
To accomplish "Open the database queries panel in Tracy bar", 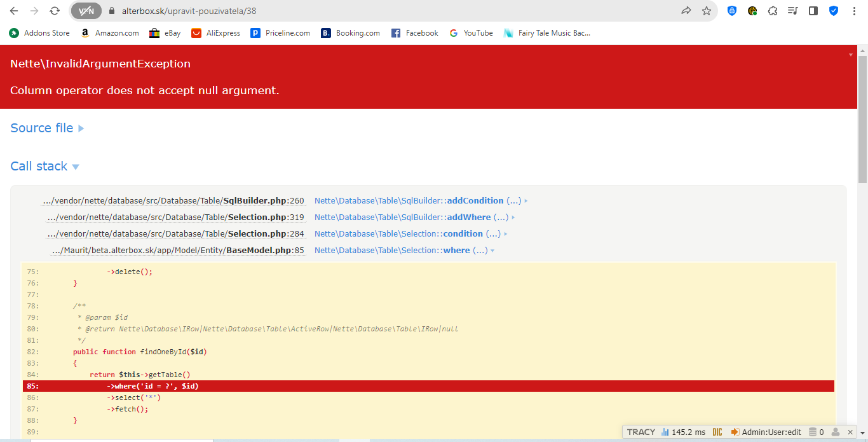I will 817,432.
